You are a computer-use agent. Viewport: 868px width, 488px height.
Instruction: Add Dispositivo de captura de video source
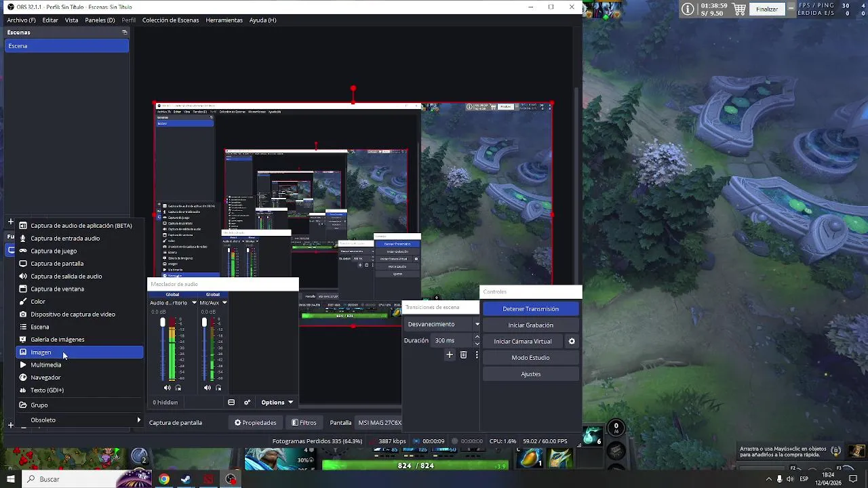point(79,314)
